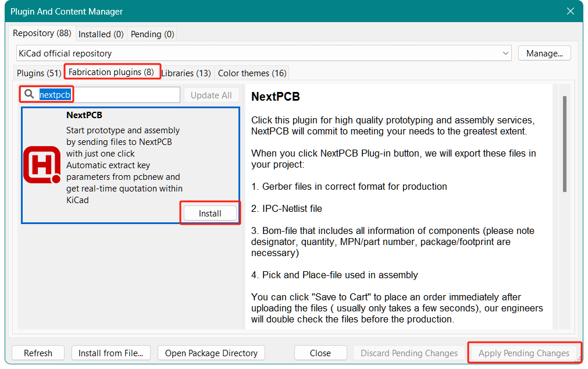Click the Manage... repositories button
Screen dimensions: 588x369
coord(544,53)
